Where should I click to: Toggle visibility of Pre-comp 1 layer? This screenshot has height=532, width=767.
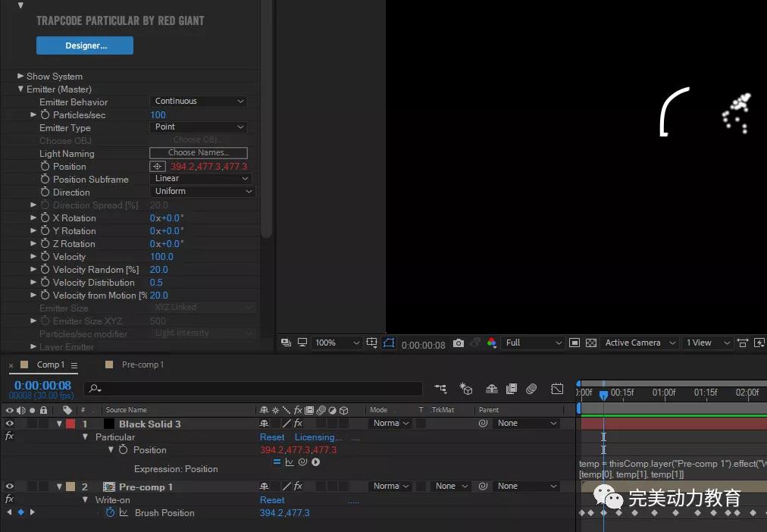pos(10,487)
